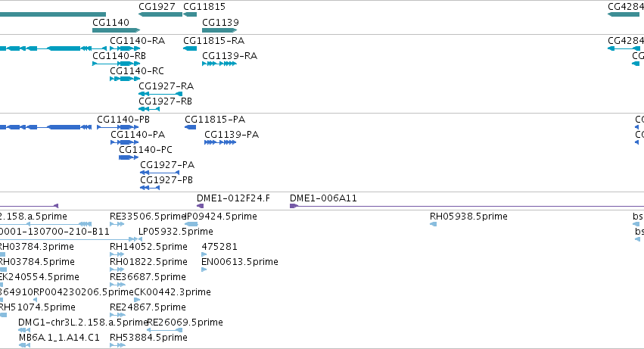Select the CG1140-RB transcript
The image size is (644, 349).
tap(117, 64)
